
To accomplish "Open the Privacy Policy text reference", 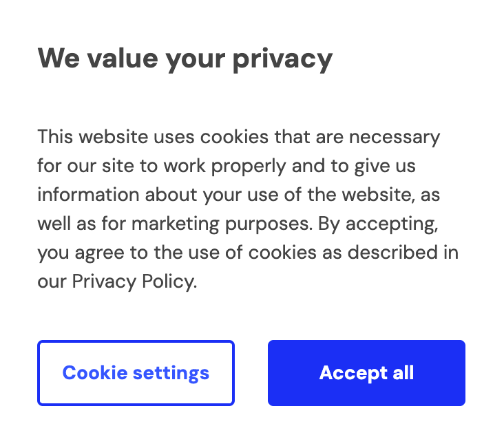I will [134, 282].
